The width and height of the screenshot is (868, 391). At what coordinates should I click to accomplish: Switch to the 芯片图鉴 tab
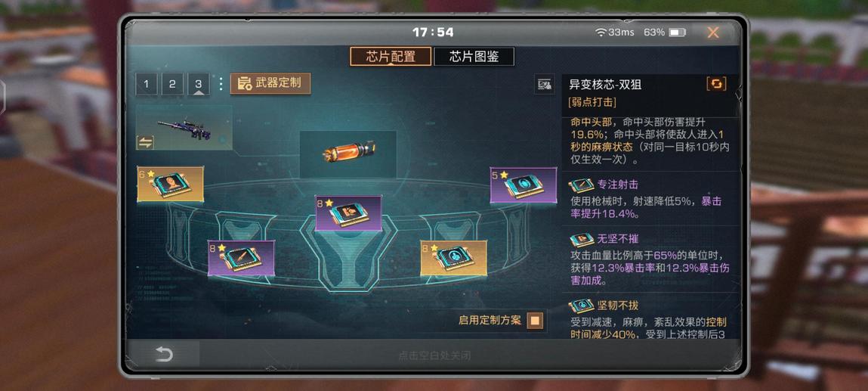tap(474, 57)
